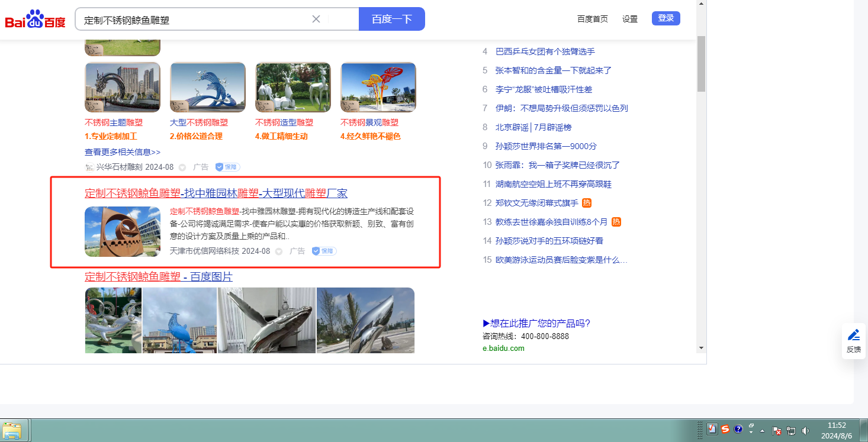Click the network connection tray icon
868x442 pixels.
pyautogui.click(x=791, y=431)
